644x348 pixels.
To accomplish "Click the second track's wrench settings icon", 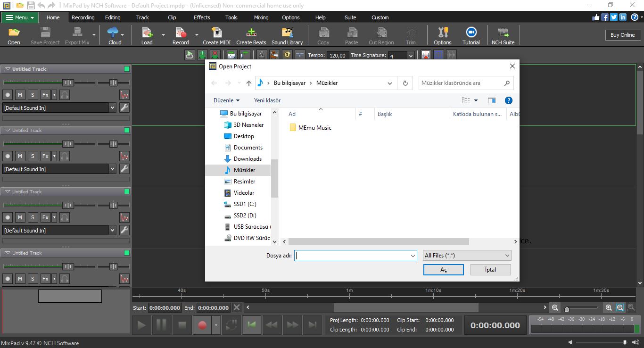I will [x=124, y=169].
